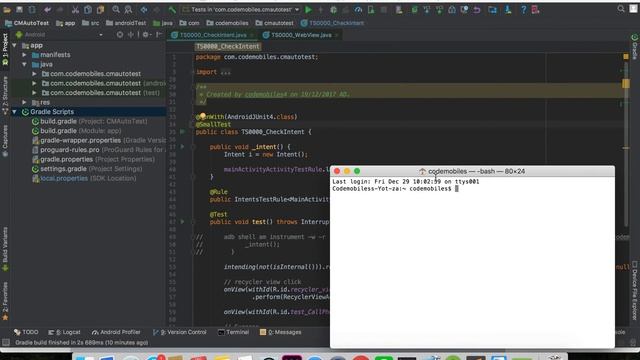The height and width of the screenshot is (360, 640).
Task: Click the Undo arrow icon
Action: coord(48,9)
